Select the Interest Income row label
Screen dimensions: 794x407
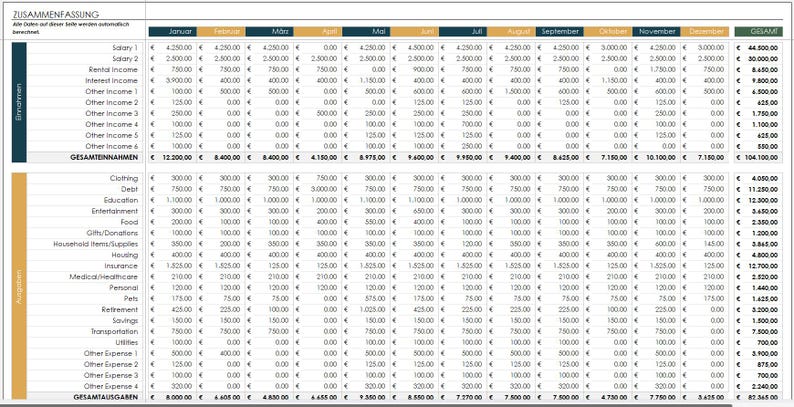coord(111,80)
